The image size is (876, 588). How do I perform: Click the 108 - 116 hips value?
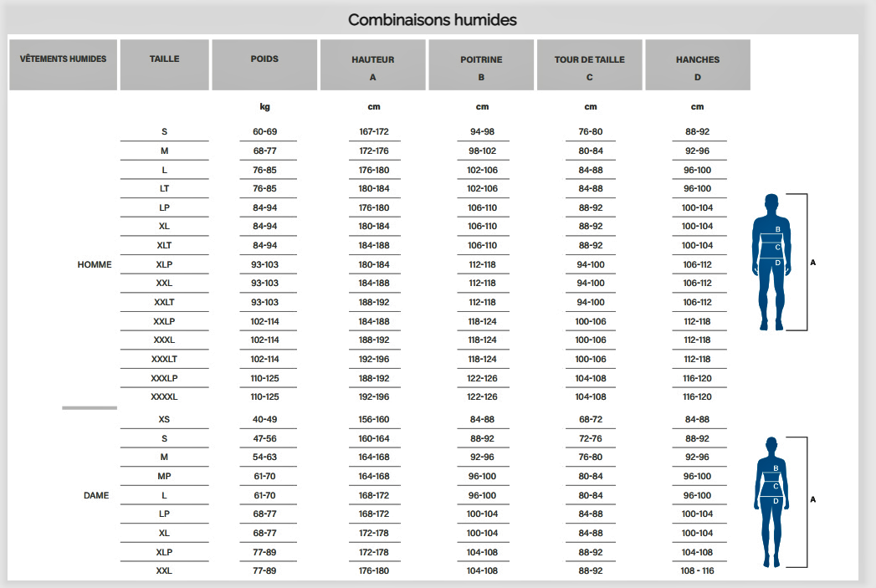pyautogui.click(x=697, y=570)
